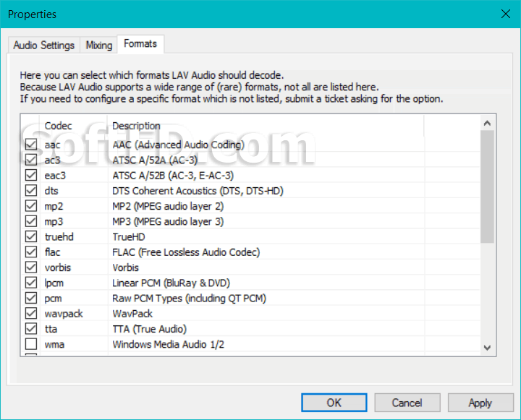
Task: Select the 'WavPack' description cell
Action: [x=132, y=314]
